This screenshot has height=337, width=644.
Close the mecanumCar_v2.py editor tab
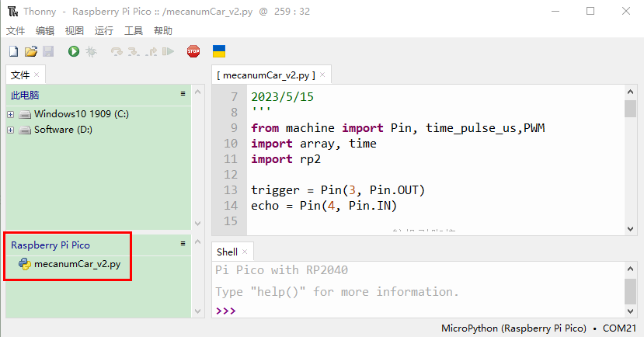322,75
